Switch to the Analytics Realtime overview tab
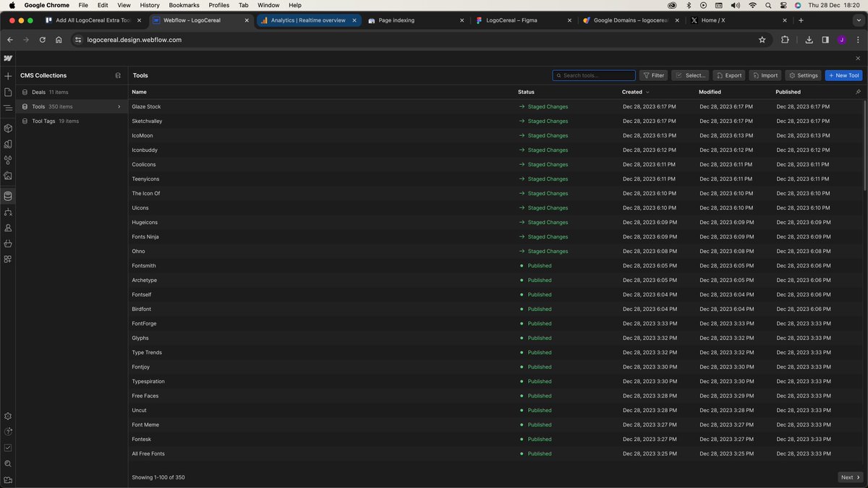This screenshot has width=868, height=488. pos(308,20)
